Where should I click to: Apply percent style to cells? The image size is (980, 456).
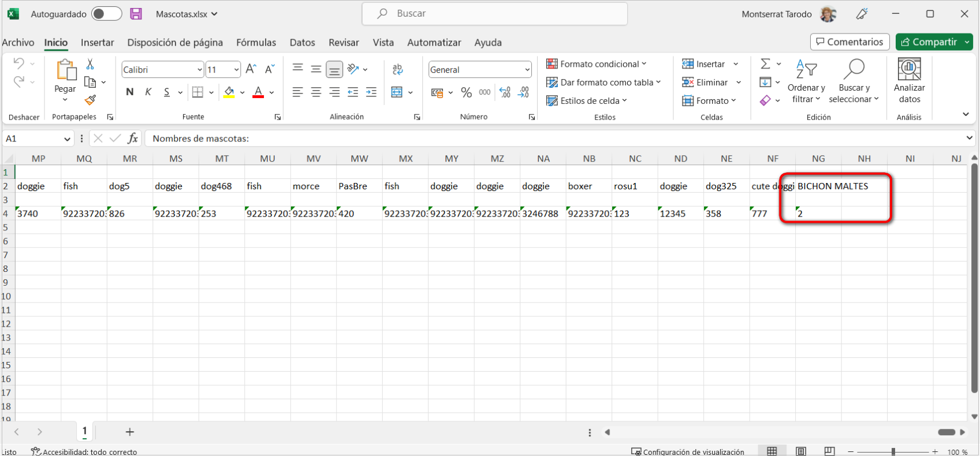(x=467, y=92)
